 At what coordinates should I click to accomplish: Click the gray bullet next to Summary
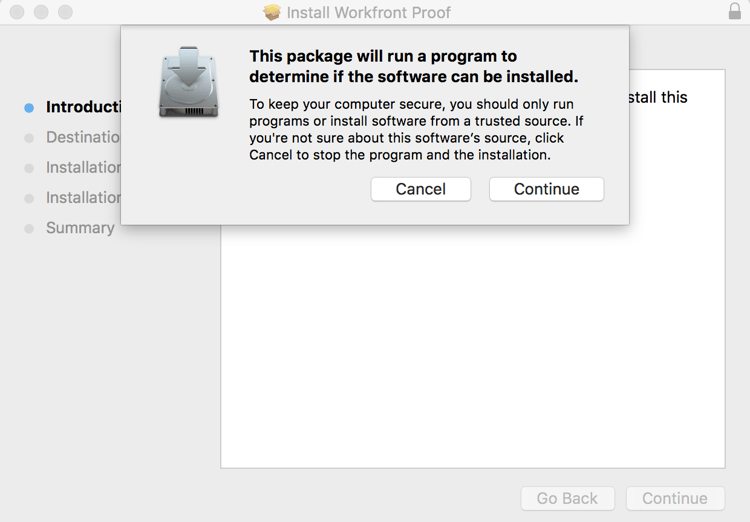29,228
